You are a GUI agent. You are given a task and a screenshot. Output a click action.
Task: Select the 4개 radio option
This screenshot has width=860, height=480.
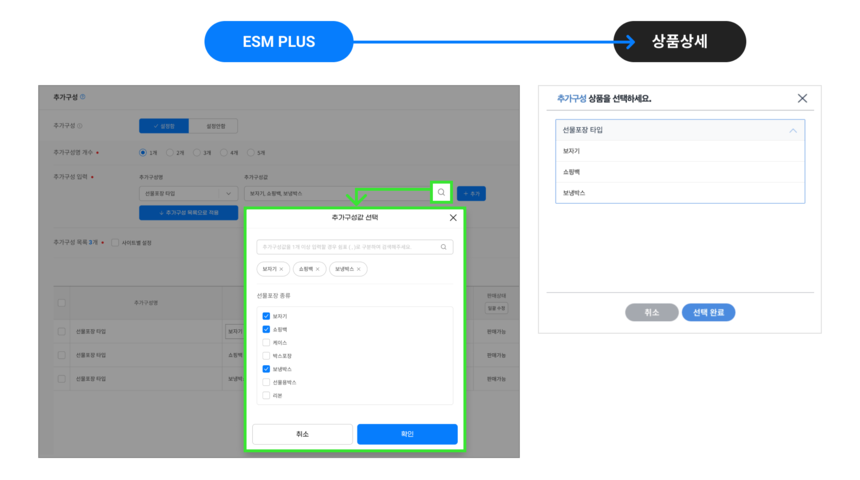(x=223, y=153)
